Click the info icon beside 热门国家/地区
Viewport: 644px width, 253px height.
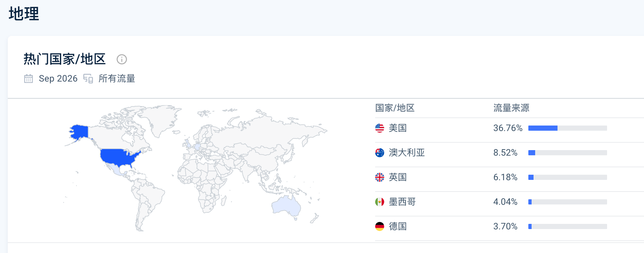point(122,60)
